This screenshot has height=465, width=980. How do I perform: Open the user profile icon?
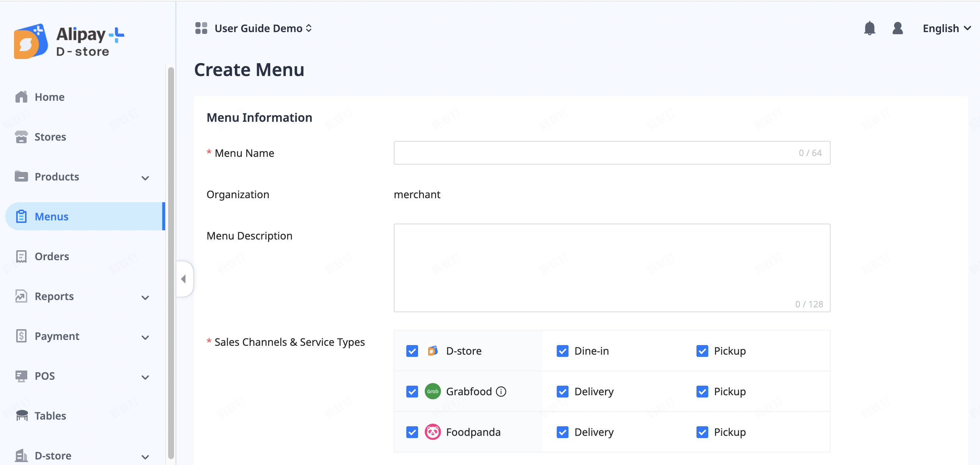(x=897, y=28)
